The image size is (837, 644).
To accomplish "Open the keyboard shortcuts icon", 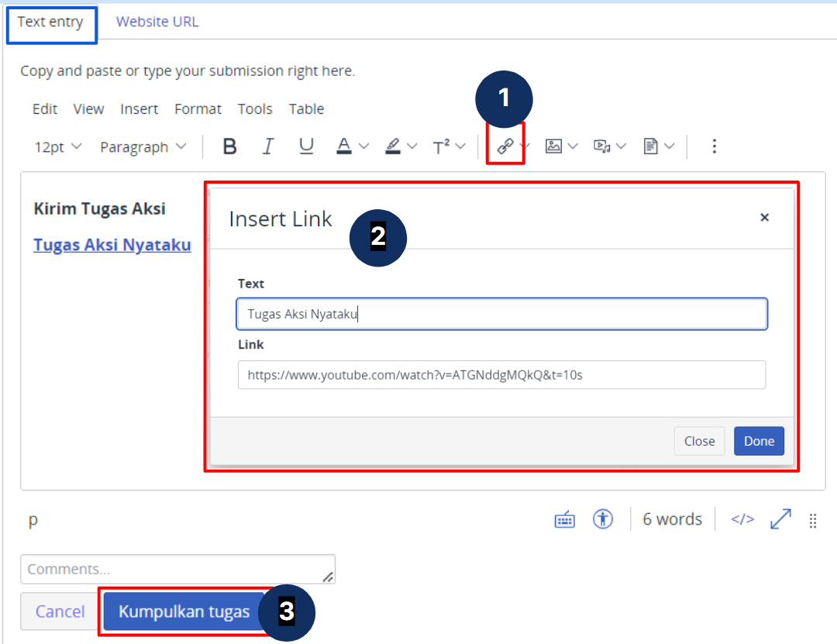I will pyautogui.click(x=565, y=520).
